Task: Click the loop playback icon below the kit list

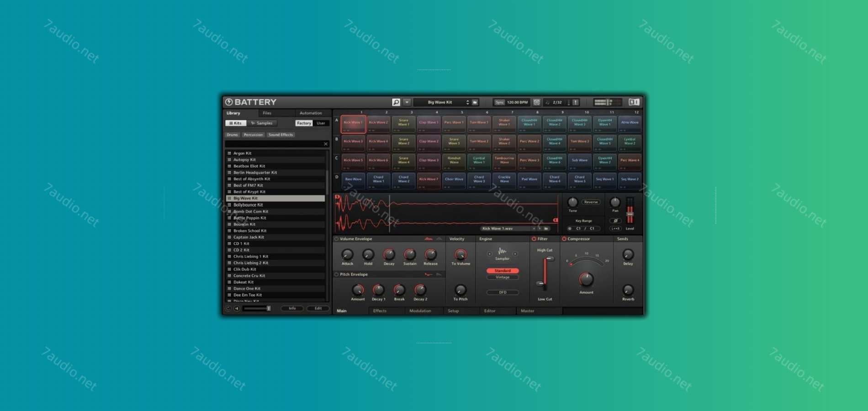Action: tap(228, 308)
